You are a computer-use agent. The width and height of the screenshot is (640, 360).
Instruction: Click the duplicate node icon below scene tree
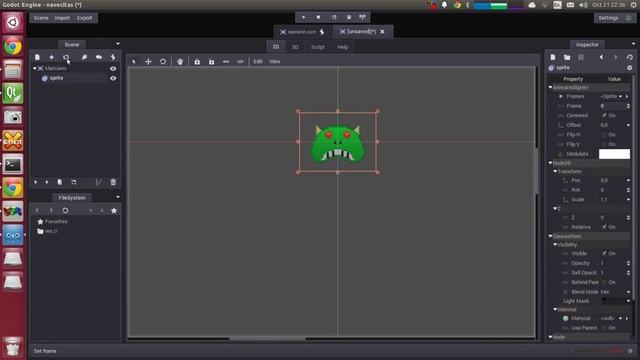coord(60,182)
